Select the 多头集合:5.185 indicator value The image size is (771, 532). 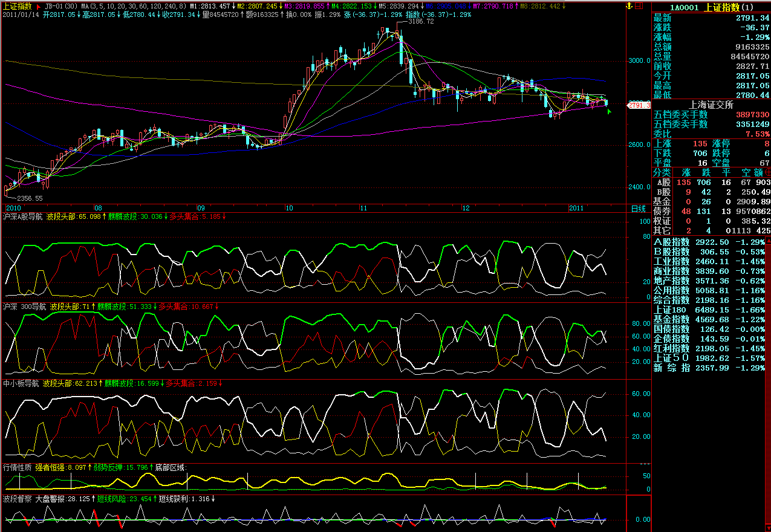tap(195, 216)
